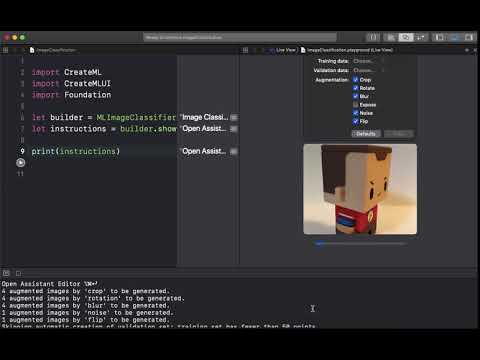The width and height of the screenshot is (480, 360).
Task: Open the left editor's related items grid menu
Action: 5,50
